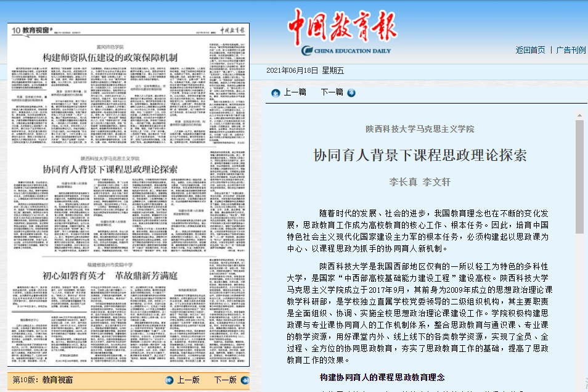Click the blue next-article arrow icon
This screenshot has height=392, width=588.
[351, 93]
